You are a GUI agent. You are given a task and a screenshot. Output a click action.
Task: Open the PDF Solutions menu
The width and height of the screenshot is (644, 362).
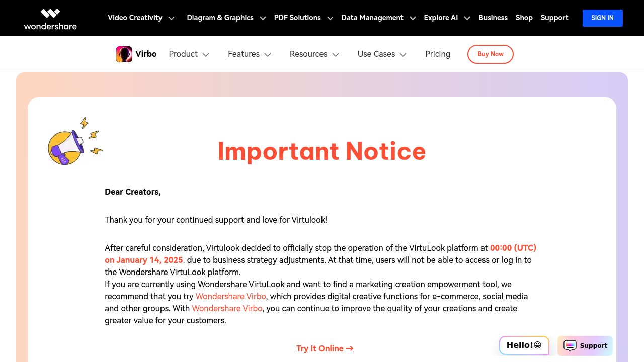click(x=297, y=18)
